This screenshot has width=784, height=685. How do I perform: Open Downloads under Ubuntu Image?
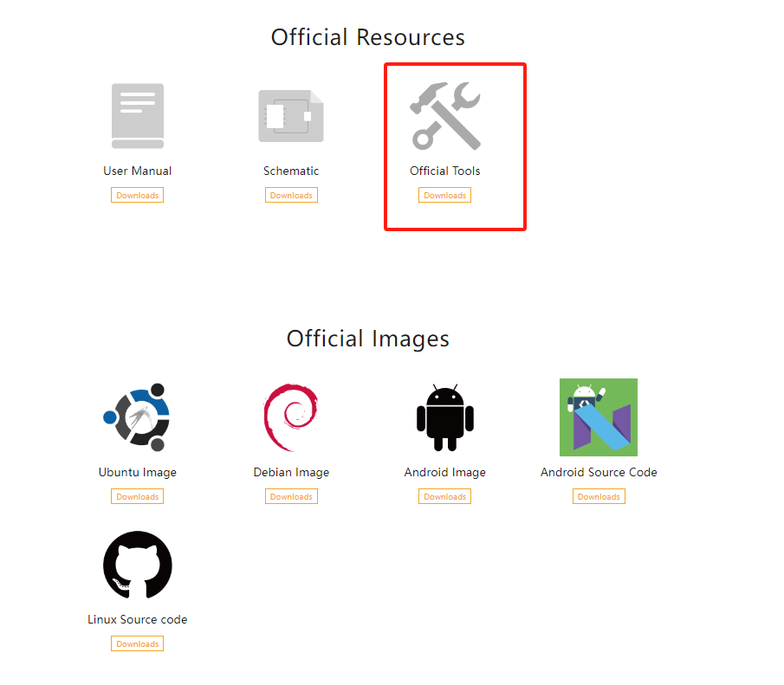(138, 496)
